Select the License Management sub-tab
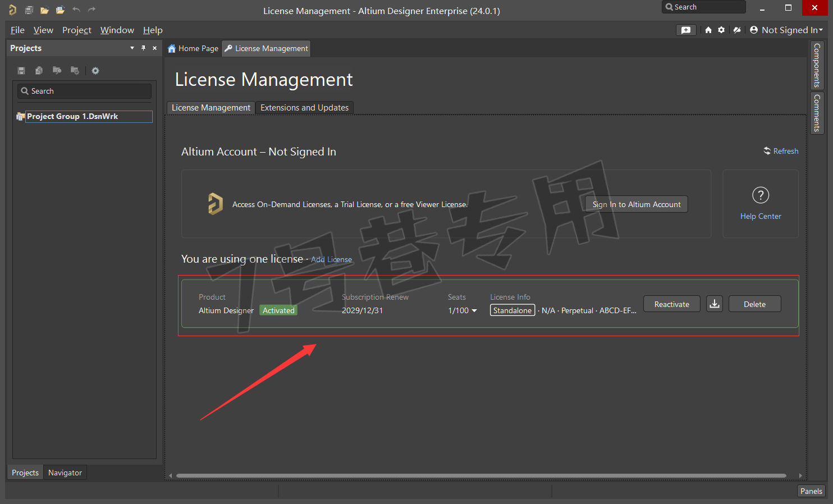This screenshot has width=833, height=504. point(211,108)
